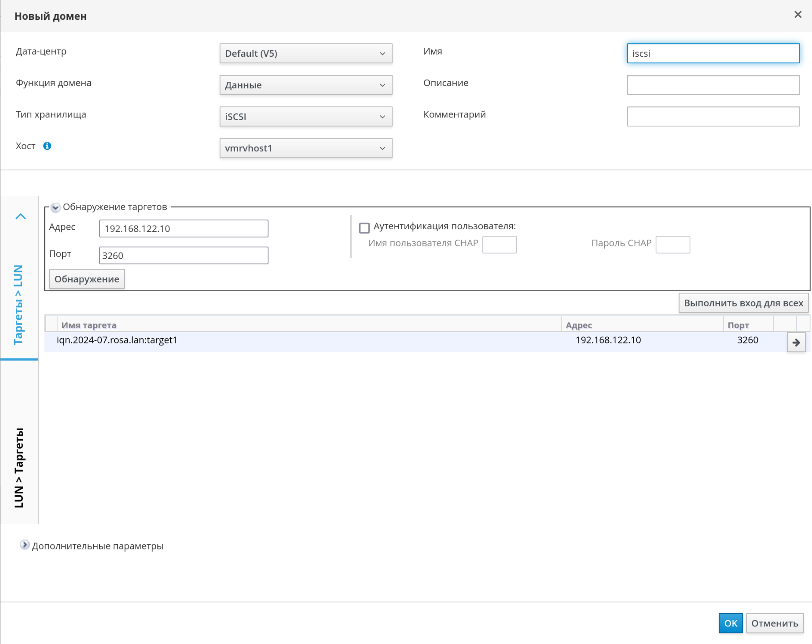The width and height of the screenshot is (812, 644).
Task: Switch to the LUN > Таргеты tab
Action: click(x=19, y=467)
